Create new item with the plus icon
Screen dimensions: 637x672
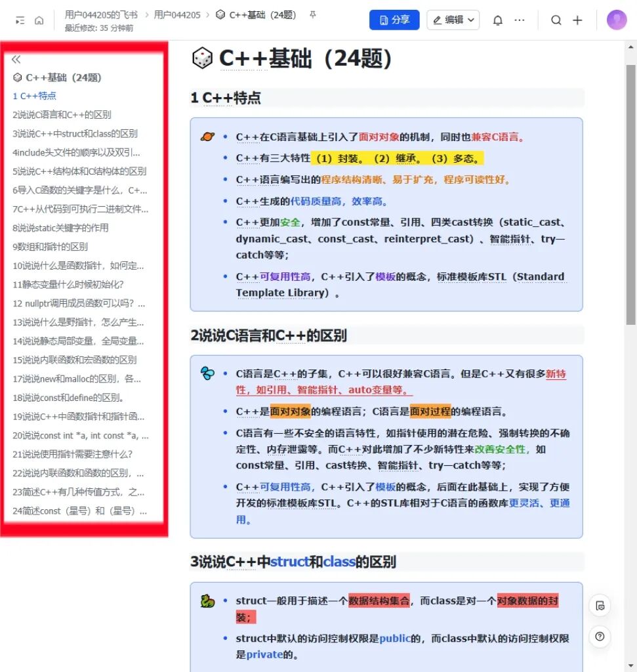[577, 20]
